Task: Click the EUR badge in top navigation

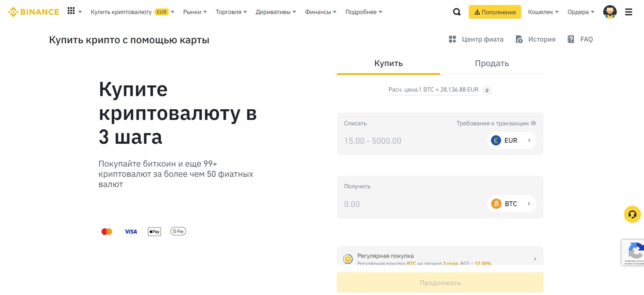Action: [x=162, y=12]
